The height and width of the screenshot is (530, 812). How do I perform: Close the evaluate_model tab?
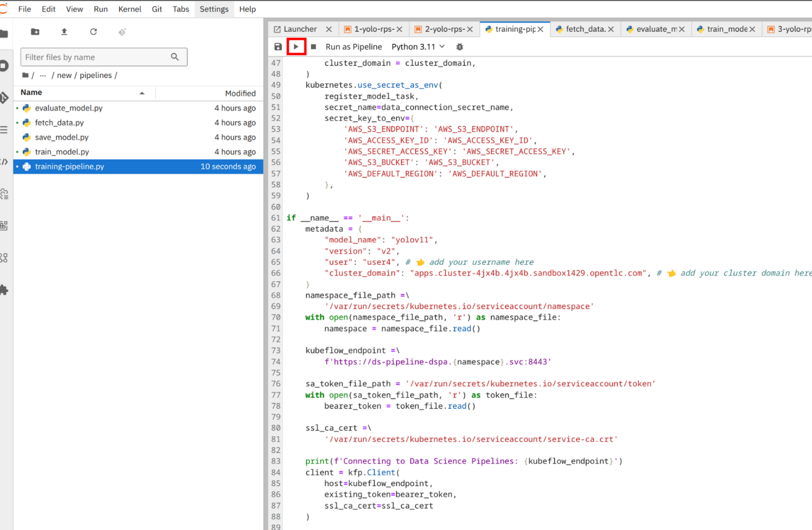tap(682, 29)
